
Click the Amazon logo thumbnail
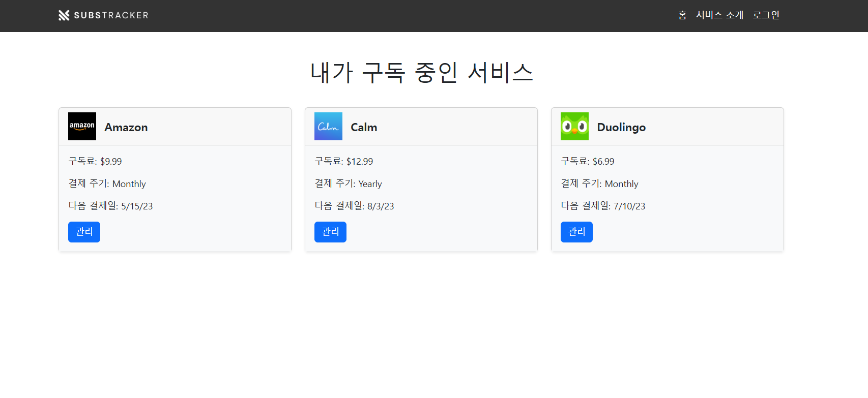pyautogui.click(x=82, y=126)
